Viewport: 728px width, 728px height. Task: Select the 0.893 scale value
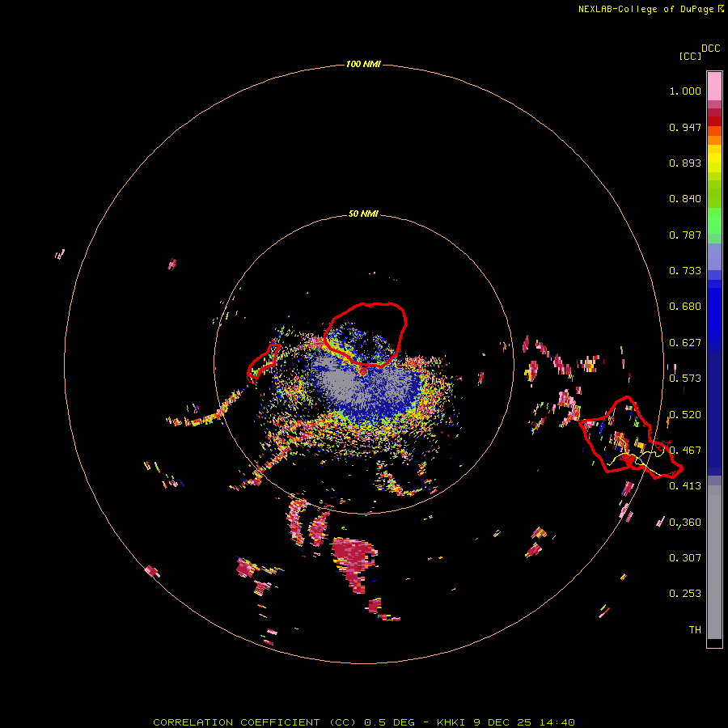[x=685, y=163]
